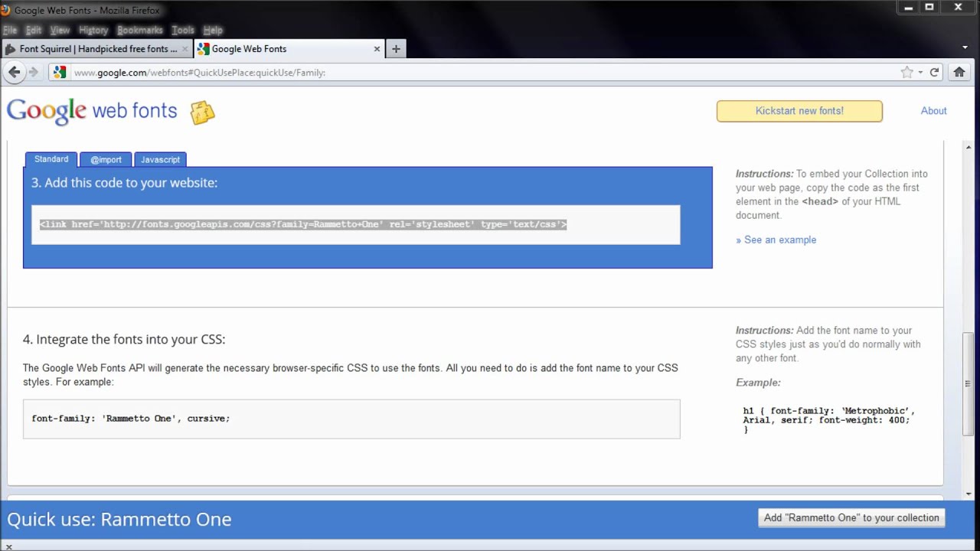Click the Google web fonts logo
Viewport: 980px width, 551px height.
tap(92, 111)
